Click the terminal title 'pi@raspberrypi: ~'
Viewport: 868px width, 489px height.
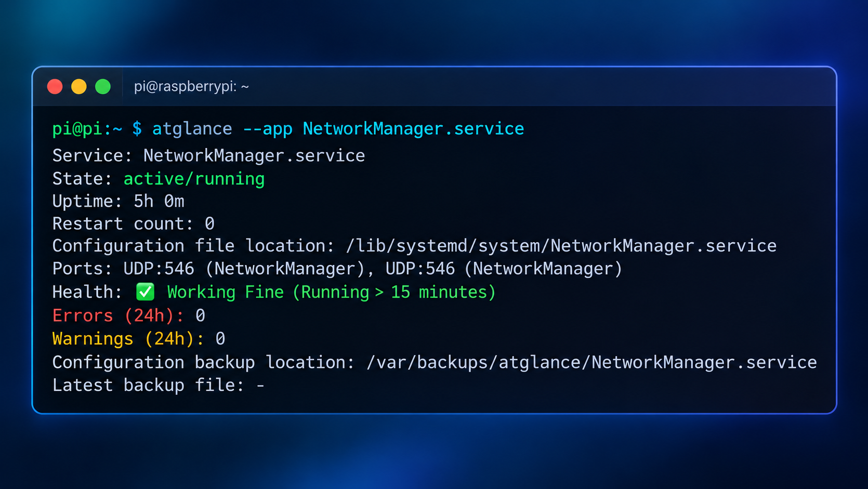191,86
